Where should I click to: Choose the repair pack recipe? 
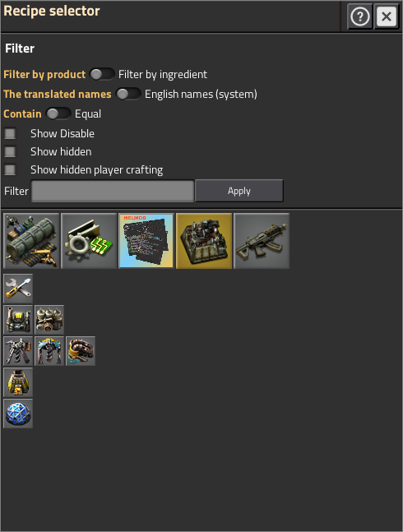coord(18,289)
